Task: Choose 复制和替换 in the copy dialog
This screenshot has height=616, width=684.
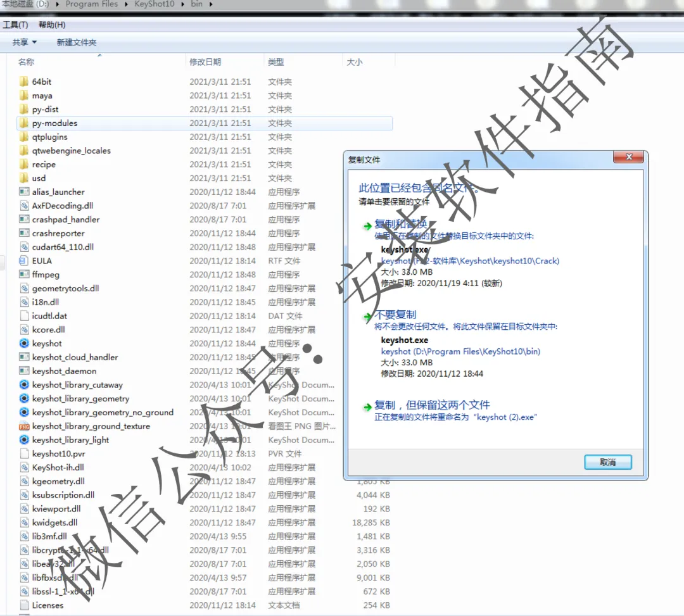Action: pyautogui.click(x=400, y=224)
